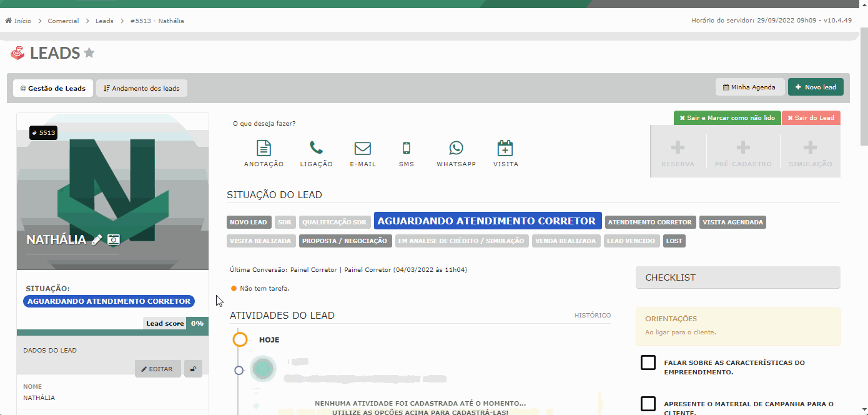Click the NATHÁLIA name field value
Screen dimensions: 868x415
coord(39,397)
